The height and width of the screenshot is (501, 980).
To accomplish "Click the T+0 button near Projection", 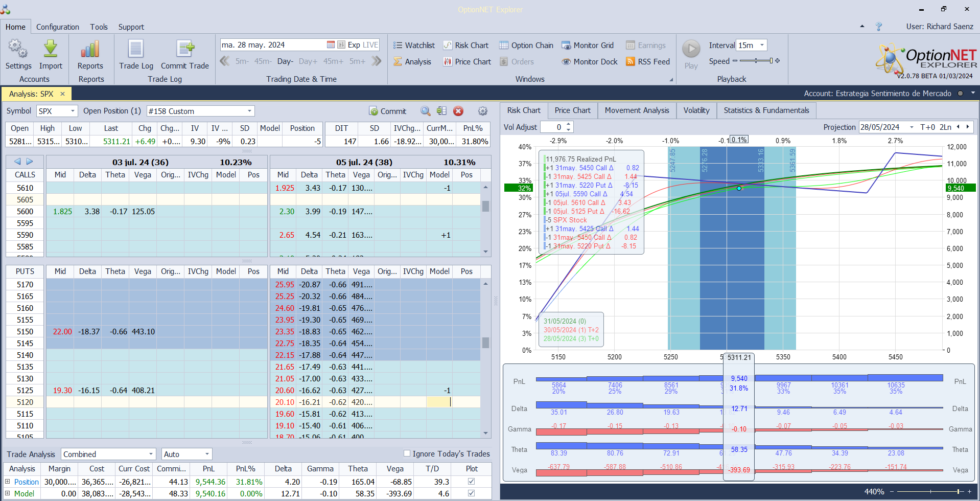I will (927, 127).
